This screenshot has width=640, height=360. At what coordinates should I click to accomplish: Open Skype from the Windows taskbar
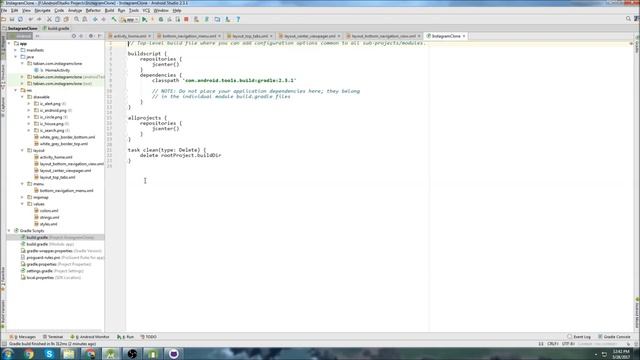[49, 354]
